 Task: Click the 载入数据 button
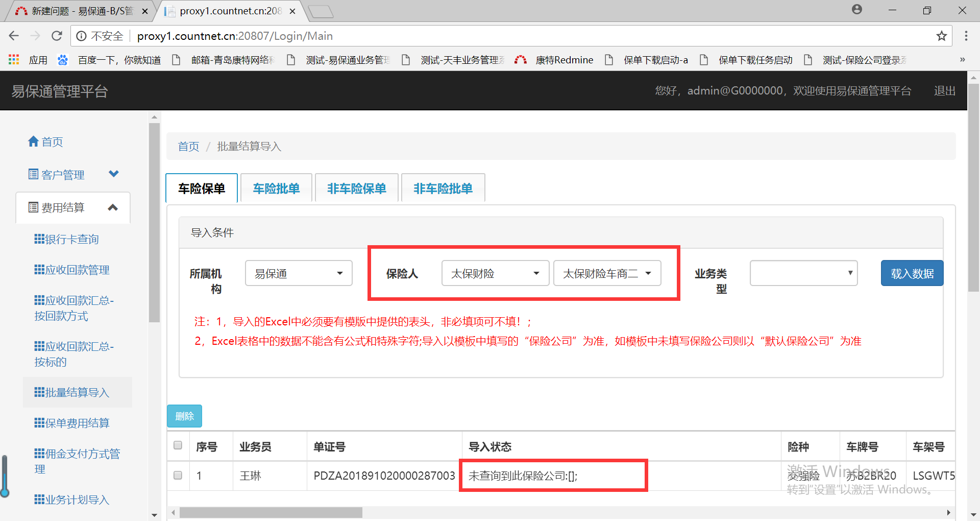point(912,273)
